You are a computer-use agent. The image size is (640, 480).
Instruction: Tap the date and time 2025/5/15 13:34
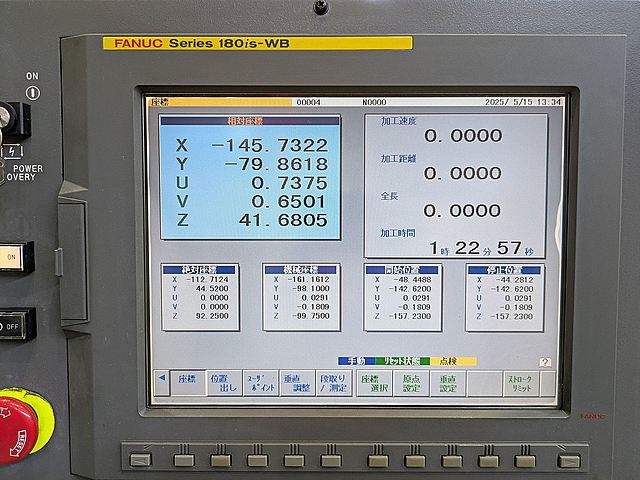523,102
